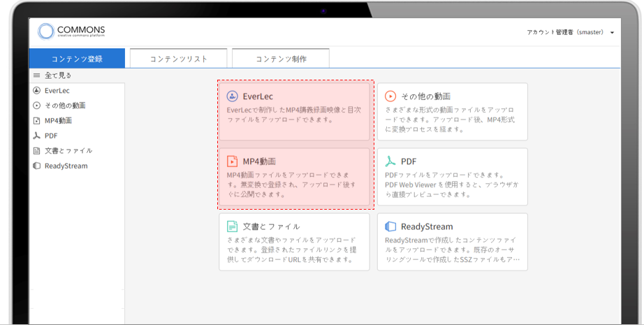Click the その他の動画 play icon in sidebar
Viewport: 644px width, 325px height.
(x=36, y=106)
